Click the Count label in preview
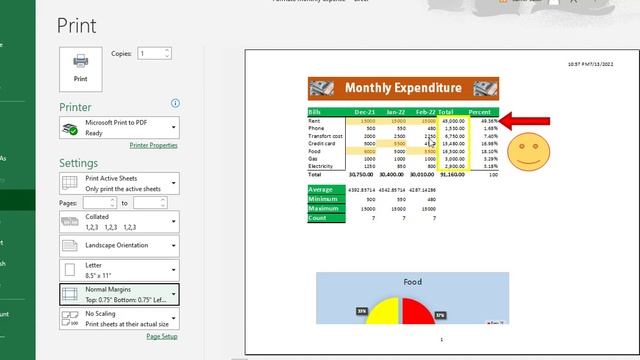640x360 pixels. (326, 218)
